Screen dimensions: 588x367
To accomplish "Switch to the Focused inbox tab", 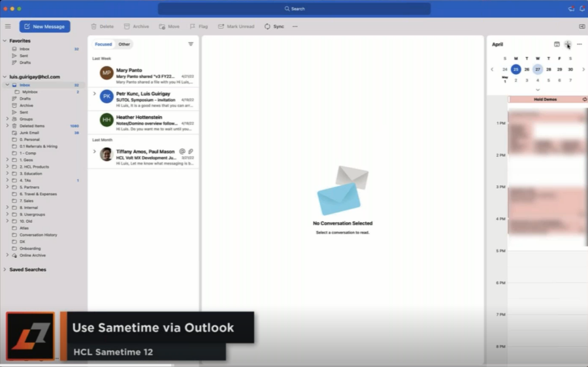I will coord(103,44).
